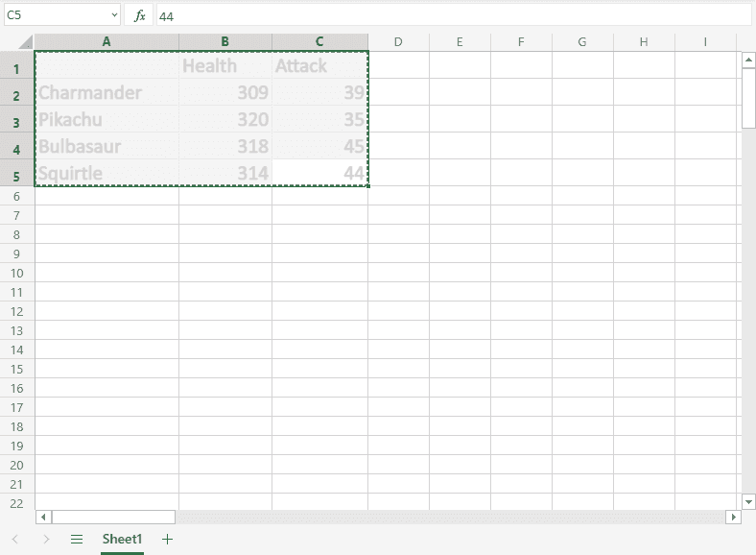The width and height of the screenshot is (756, 555).
Task: Select row 10 header
Action: [x=16, y=273]
